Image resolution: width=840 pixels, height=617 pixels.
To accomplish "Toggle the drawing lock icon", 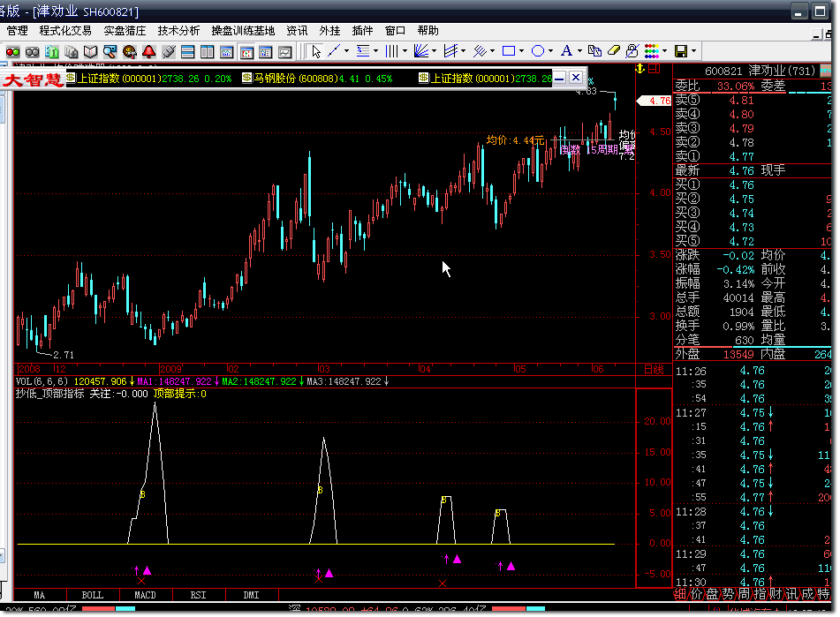I will 632,51.
